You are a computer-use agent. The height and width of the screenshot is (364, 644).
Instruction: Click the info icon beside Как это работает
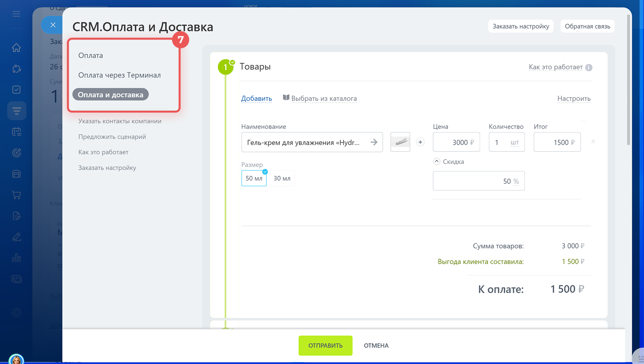(589, 67)
